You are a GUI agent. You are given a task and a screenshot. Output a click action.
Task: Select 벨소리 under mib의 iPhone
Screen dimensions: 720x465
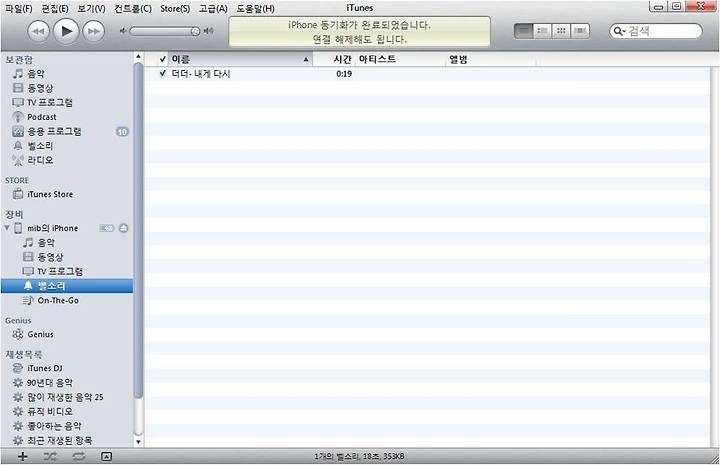[67, 286]
